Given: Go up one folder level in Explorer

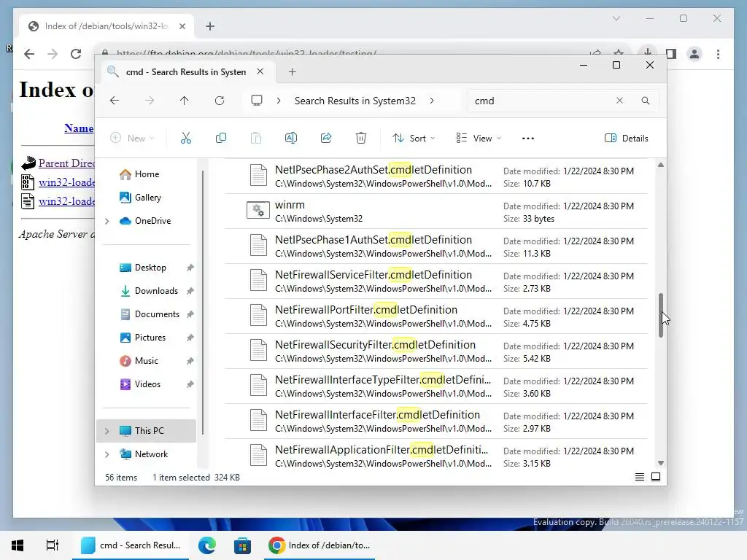Looking at the screenshot, I should tap(185, 101).
